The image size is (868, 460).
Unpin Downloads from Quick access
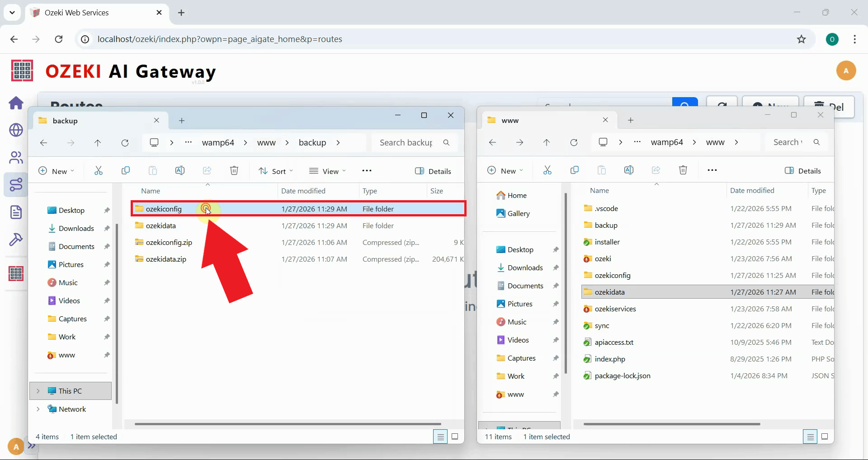(x=107, y=228)
